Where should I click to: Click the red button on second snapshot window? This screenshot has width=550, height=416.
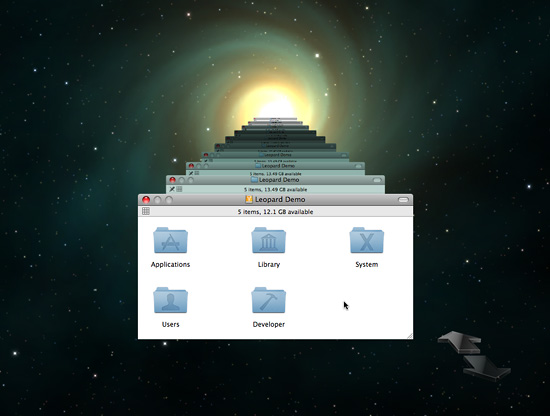pyautogui.click(x=172, y=180)
